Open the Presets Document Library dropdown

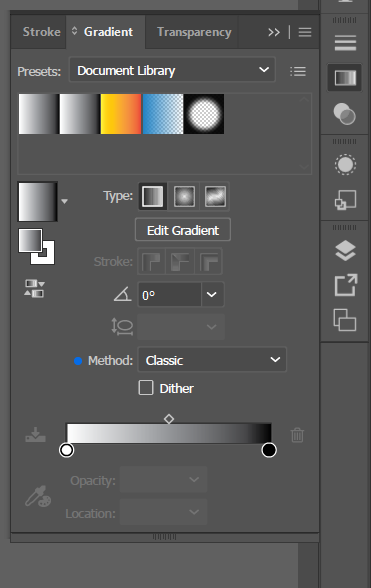(x=172, y=70)
